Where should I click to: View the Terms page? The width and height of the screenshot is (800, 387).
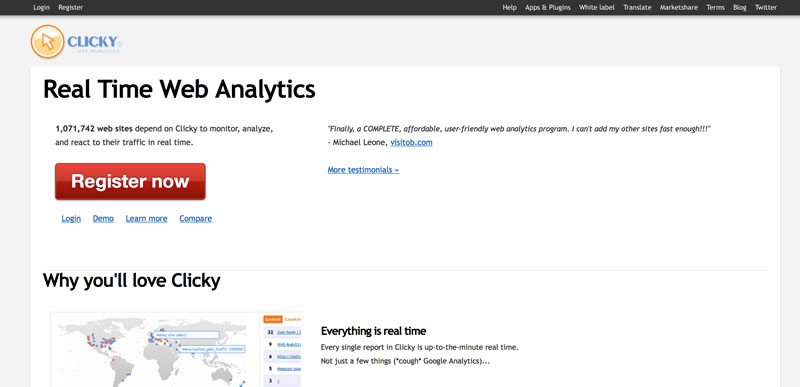(x=715, y=8)
